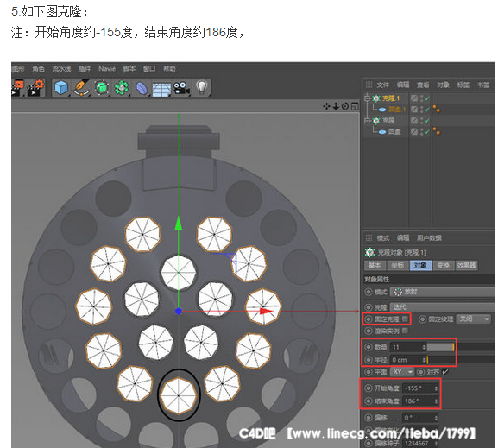Click layer icon of 克隆 row

coord(413,121)
